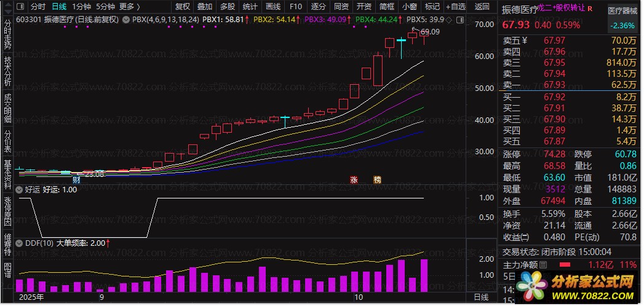
Task: Switch to the 5分钟 period tab
Action: pyautogui.click(x=105, y=7)
